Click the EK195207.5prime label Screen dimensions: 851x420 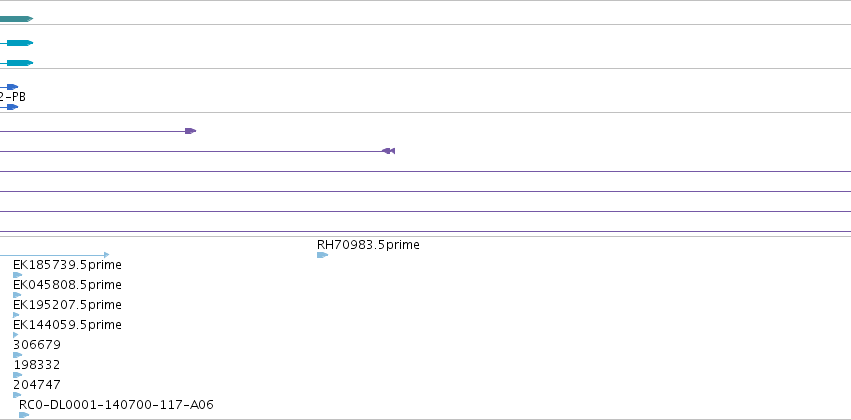[67, 305]
